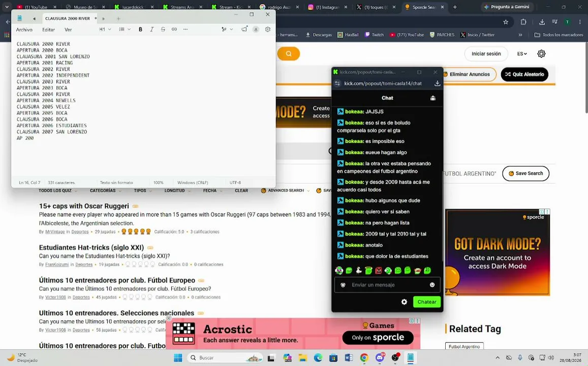
Task: Open Sporcle settings gear icon
Action: 541,53
